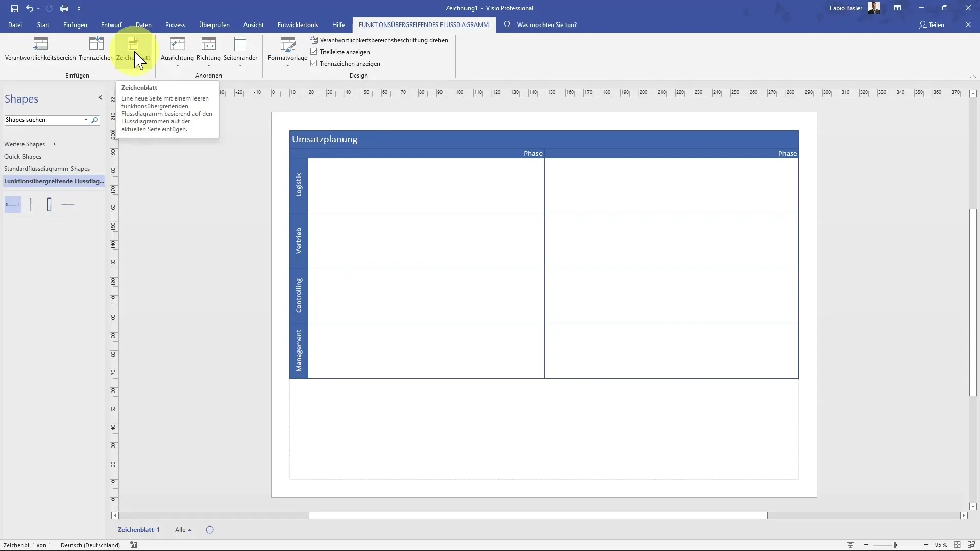Click the Undo arrow icon

point(29,8)
